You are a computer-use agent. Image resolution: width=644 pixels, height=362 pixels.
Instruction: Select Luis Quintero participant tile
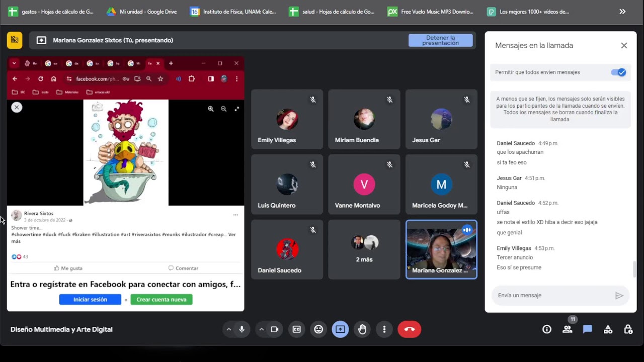click(287, 185)
